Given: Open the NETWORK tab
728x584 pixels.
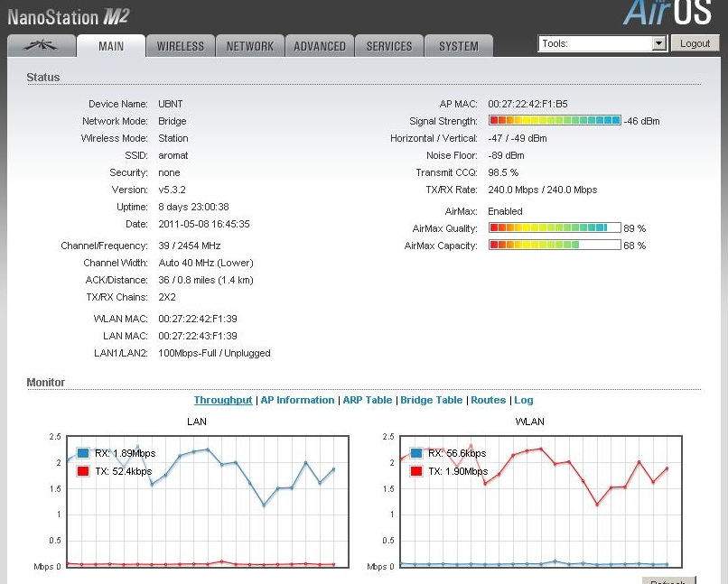Looking at the screenshot, I should pos(250,46).
